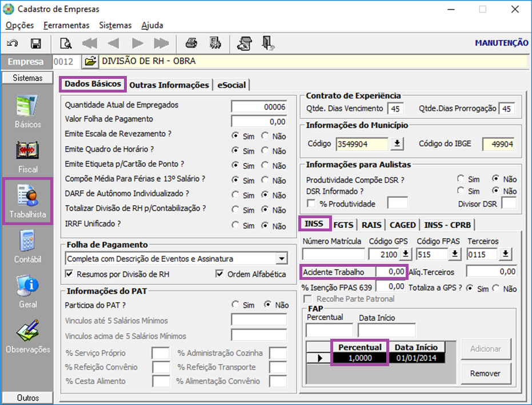
Task: Click the Dados Básicos tab
Action: click(93, 84)
